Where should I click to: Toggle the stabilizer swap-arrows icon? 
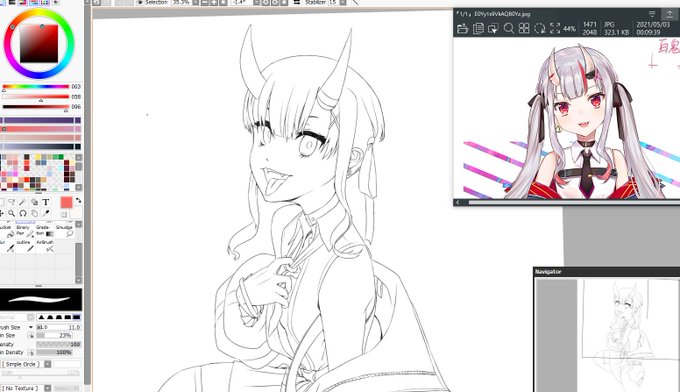tap(297, 2)
